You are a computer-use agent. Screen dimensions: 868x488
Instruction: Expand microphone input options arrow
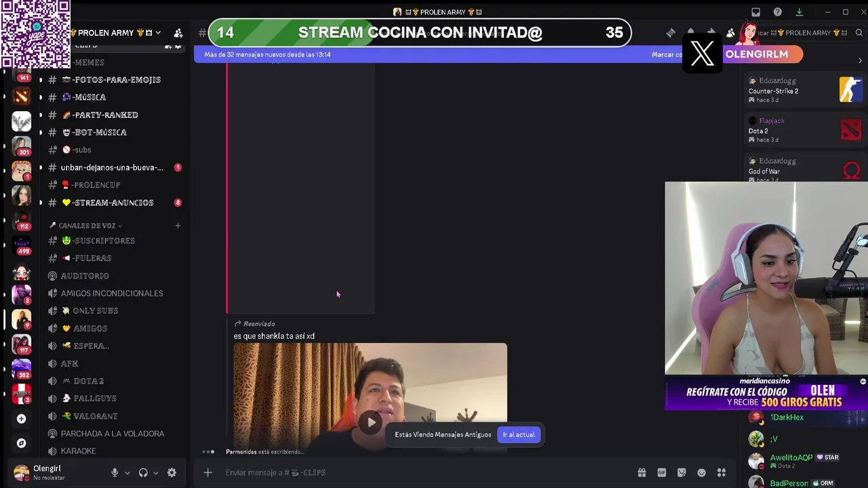click(127, 473)
